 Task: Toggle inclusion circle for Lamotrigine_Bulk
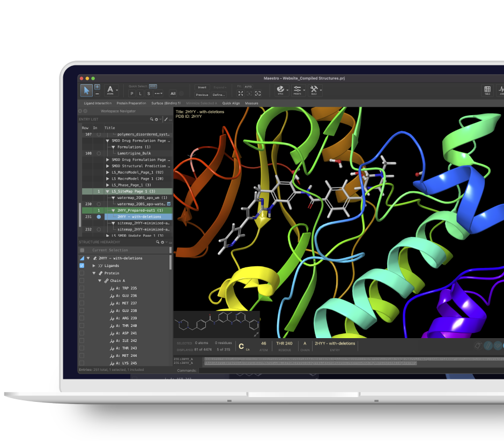99,153
